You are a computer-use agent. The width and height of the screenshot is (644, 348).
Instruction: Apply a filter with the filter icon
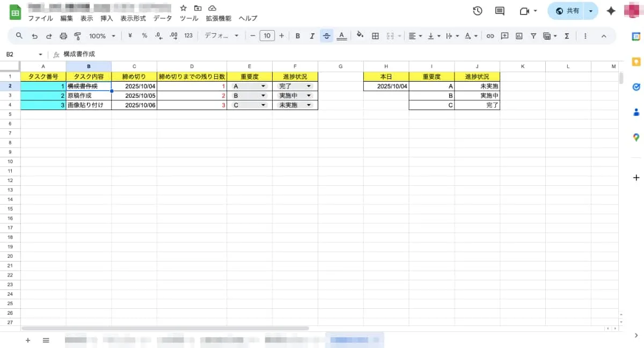(x=533, y=35)
